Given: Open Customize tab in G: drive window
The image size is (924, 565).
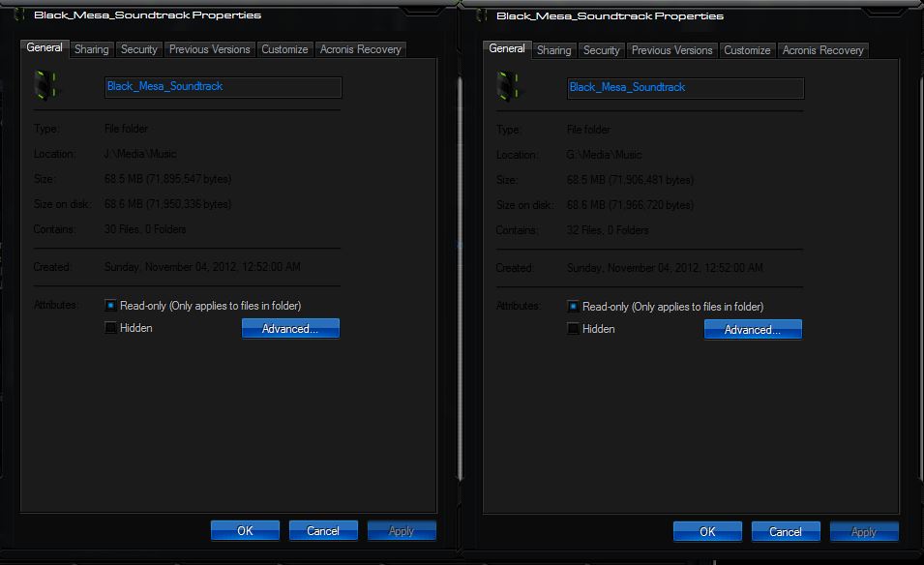Looking at the screenshot, I should (x=747, y=50).
